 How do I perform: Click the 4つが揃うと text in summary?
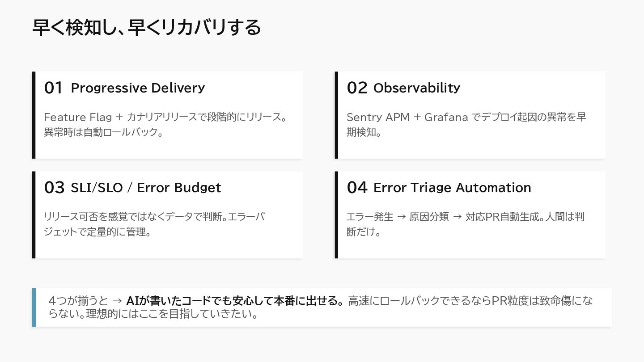(78, 301)
